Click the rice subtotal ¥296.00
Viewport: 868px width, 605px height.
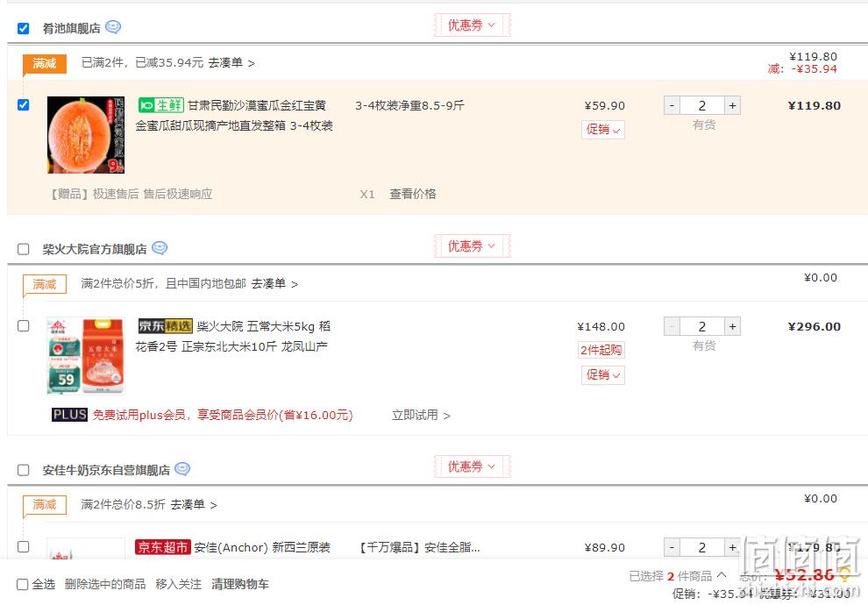point(815,326)
